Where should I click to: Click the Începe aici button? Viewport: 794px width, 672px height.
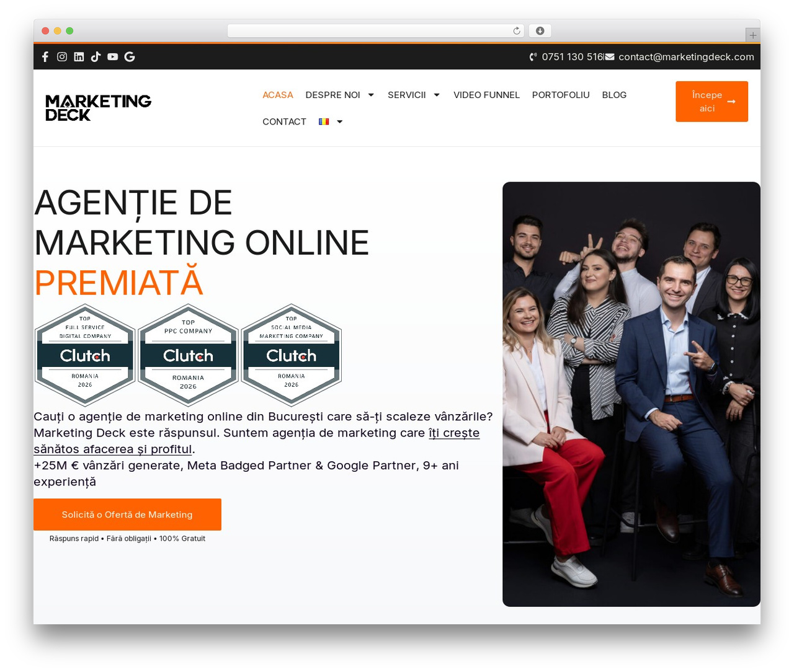[711, 102]
